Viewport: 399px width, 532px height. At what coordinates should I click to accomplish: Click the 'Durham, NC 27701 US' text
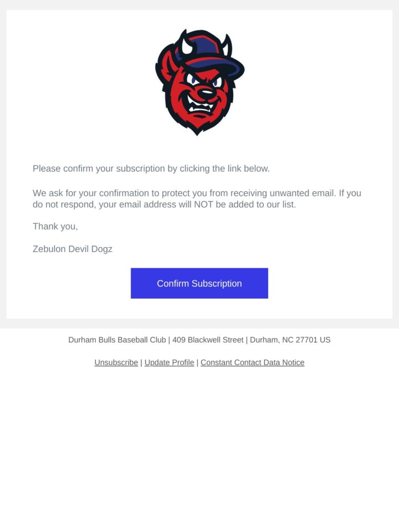click(x=290, y=340)
